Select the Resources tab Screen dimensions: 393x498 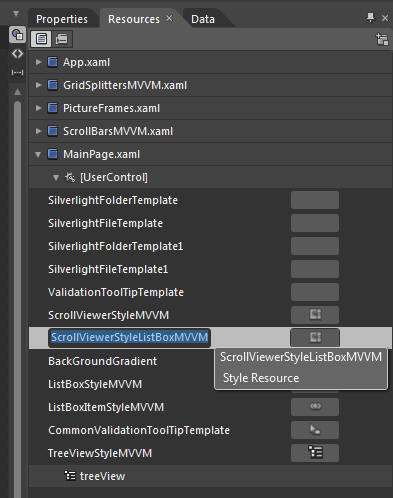(x=134, y=19)
